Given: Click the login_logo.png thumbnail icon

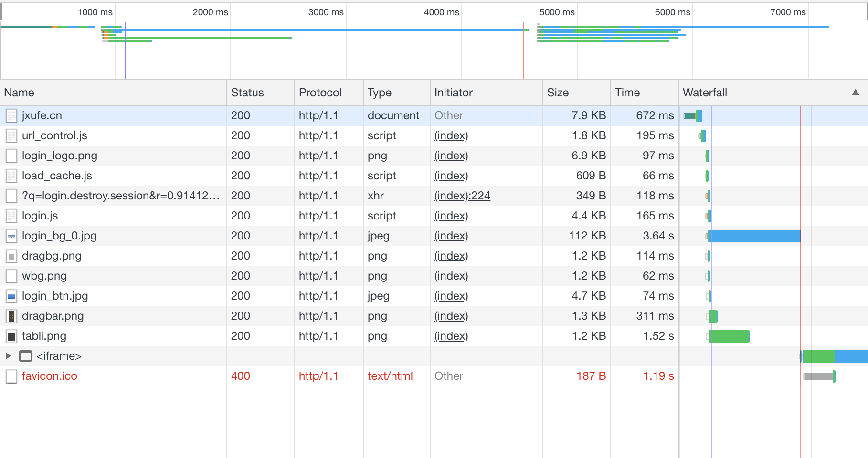Looking at the screenshot, I should (11, 156).
